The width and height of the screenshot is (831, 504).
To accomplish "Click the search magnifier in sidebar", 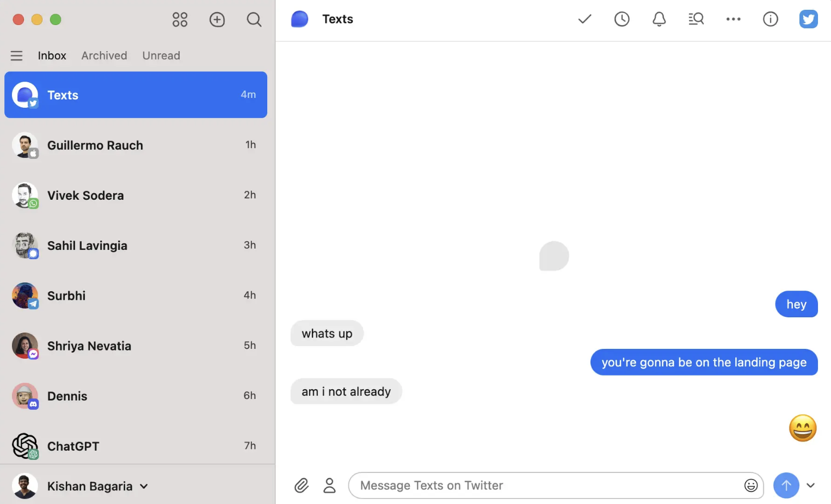I will 254,20.
